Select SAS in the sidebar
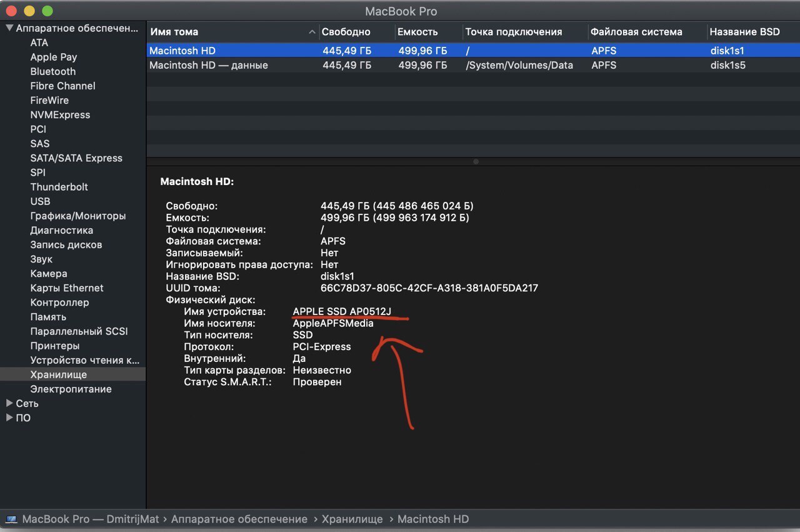The height and width of the screenshot is (532, 800). coord(40,143)
